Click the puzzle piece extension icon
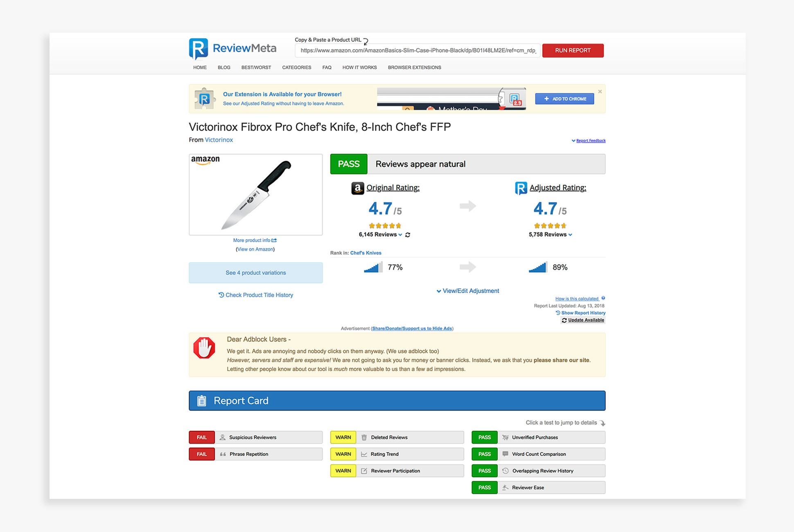Screen dimensions: 794x532 pyautogui.click(x=204, y=99)
